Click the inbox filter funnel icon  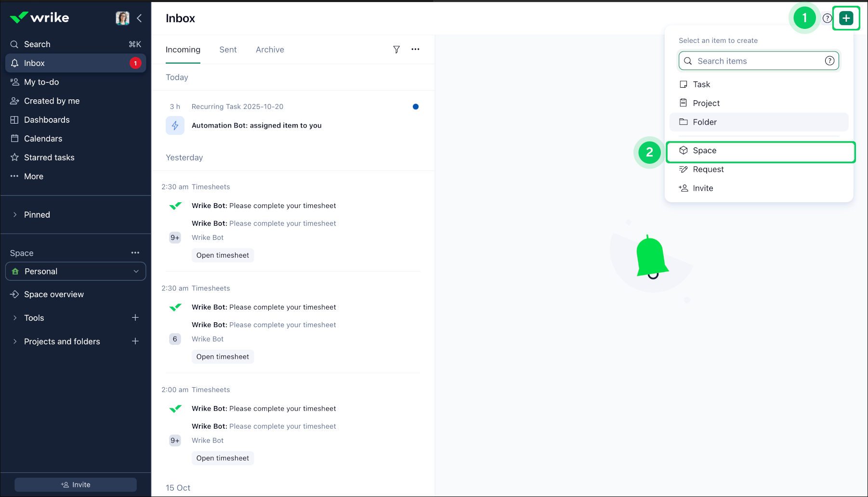396,50
